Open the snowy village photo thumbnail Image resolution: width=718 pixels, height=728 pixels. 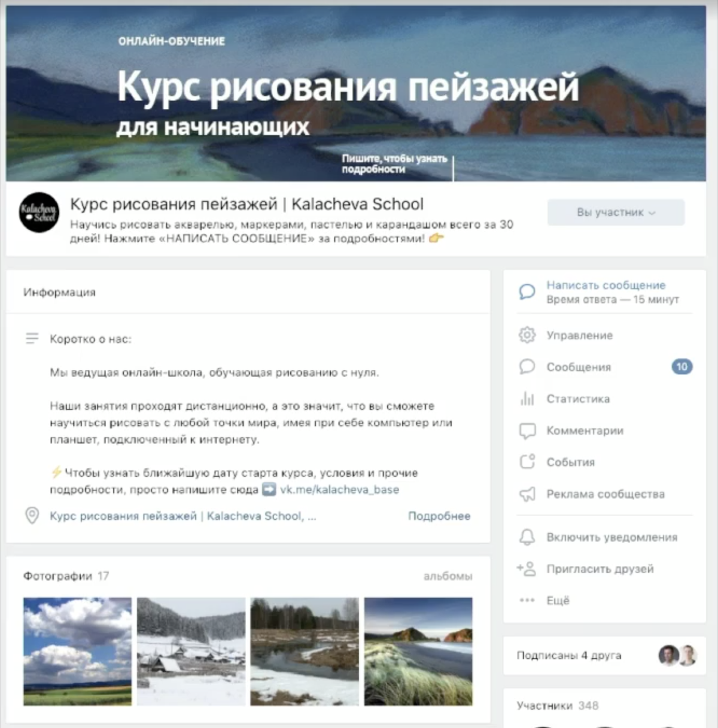191,651
